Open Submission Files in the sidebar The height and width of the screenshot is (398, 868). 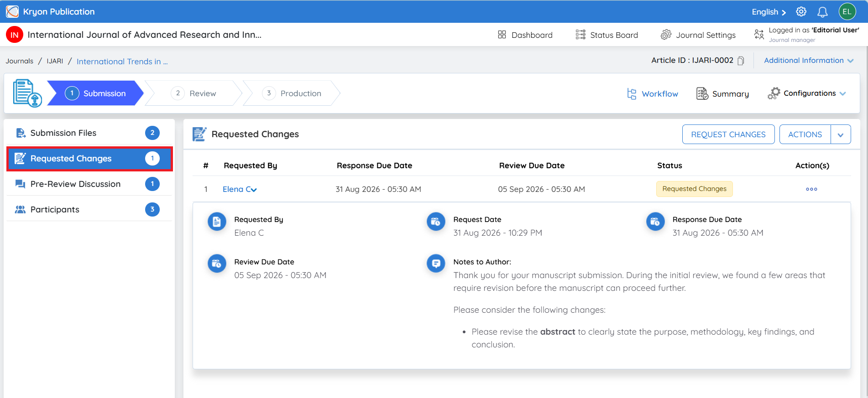(89, 133)
